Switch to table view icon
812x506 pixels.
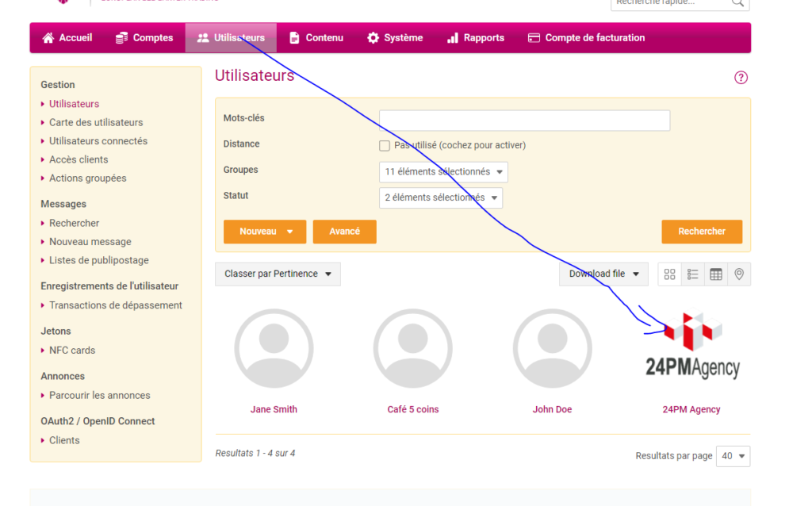(716, 274)
